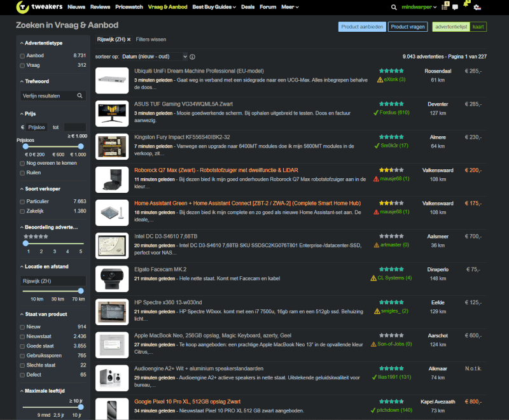The height and width of the screenshot is (420, 509).
Task: Collapse the Trefwoord section
Action: click(34, 81)
